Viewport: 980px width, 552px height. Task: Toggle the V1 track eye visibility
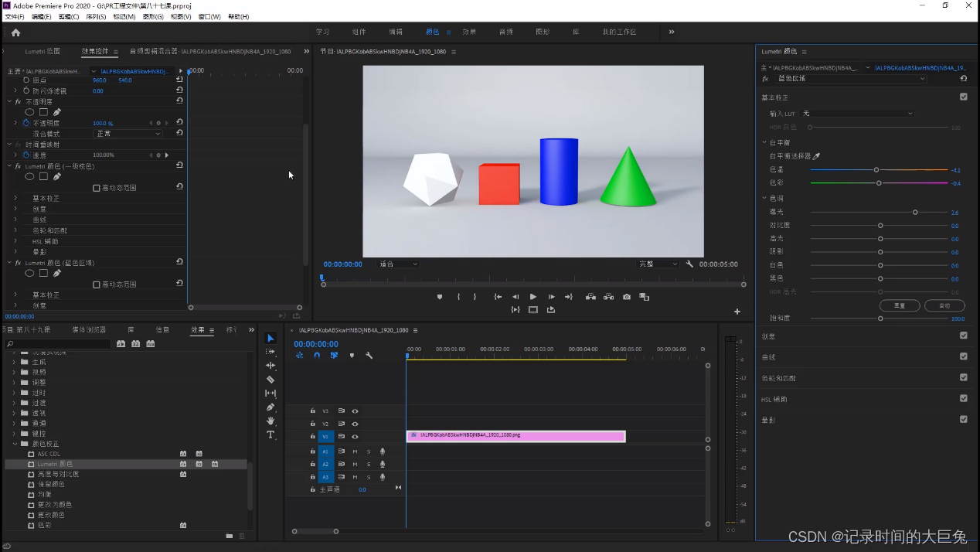tap(355, 437)
